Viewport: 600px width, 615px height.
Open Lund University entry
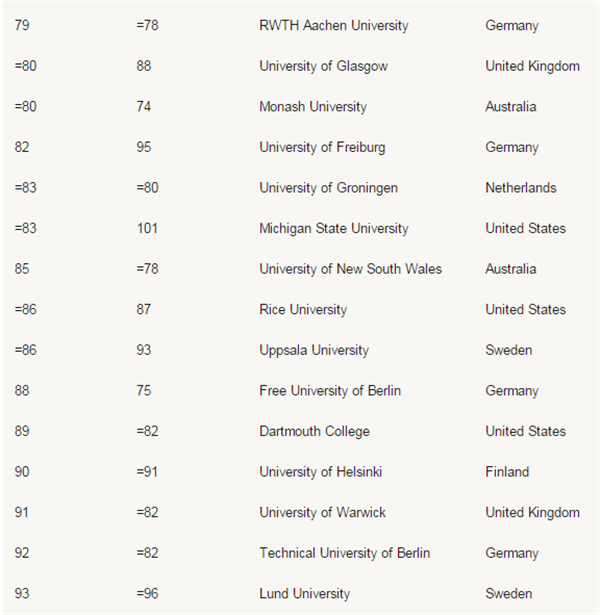pos(305,594)
